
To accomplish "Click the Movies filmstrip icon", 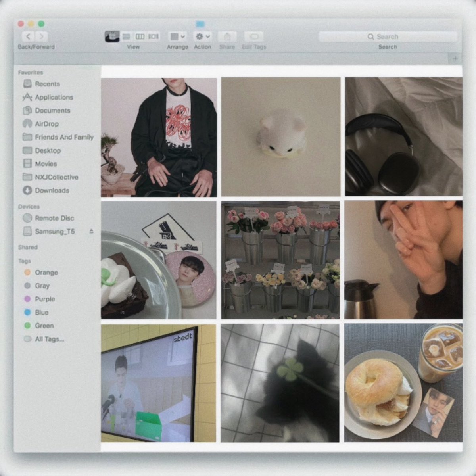I will (27, 163).
